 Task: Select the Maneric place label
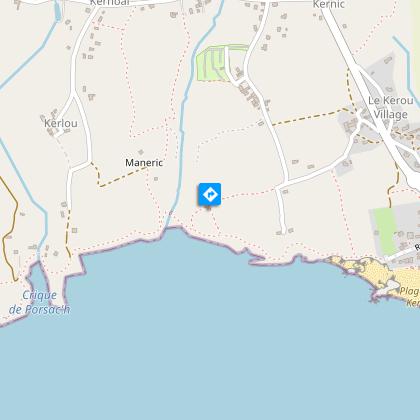(144, 163)
